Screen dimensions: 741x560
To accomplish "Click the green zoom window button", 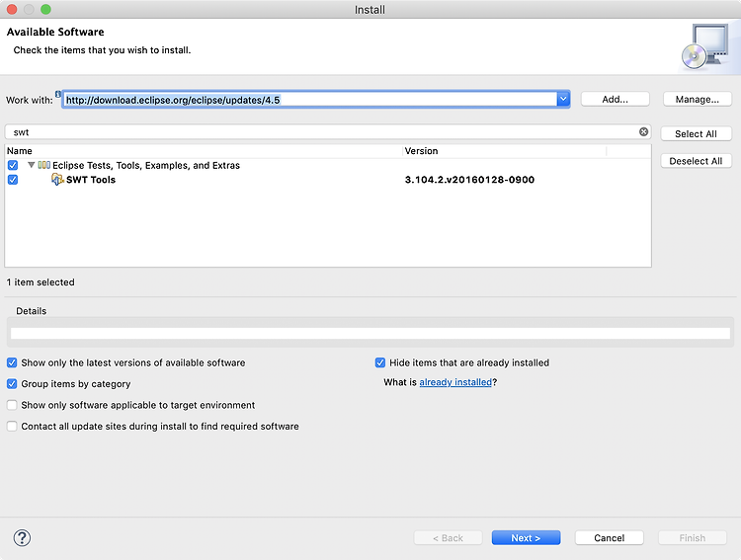I will pos(45,9).
